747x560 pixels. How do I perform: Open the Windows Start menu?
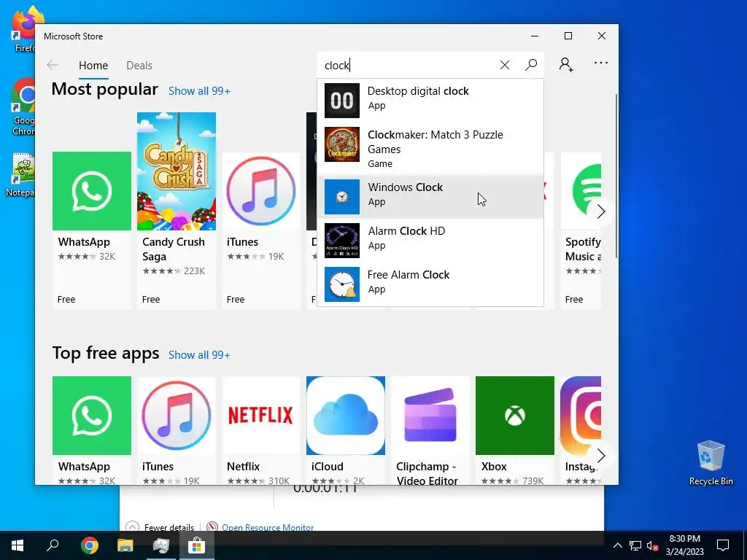point(18,545)
